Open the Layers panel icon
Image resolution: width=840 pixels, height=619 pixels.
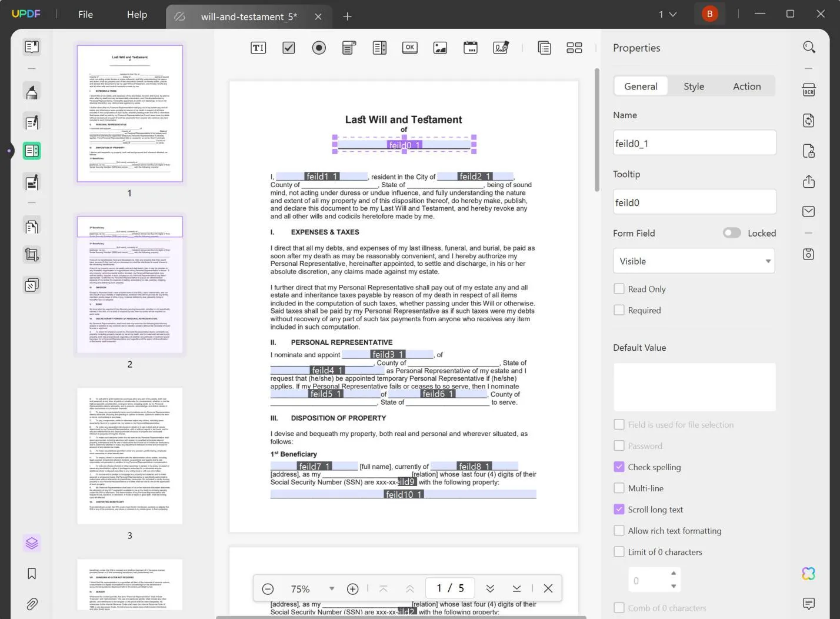32,543
